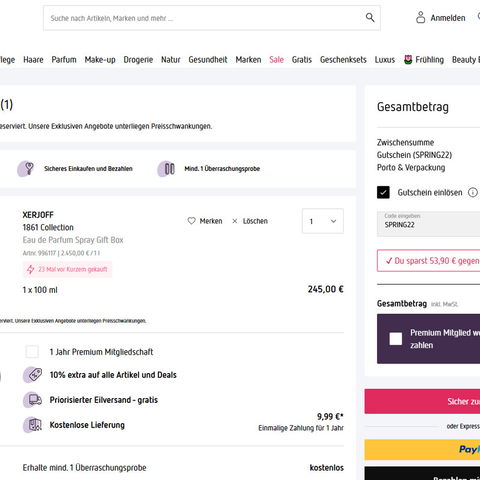Open the Marken menu

pos(248,60)
